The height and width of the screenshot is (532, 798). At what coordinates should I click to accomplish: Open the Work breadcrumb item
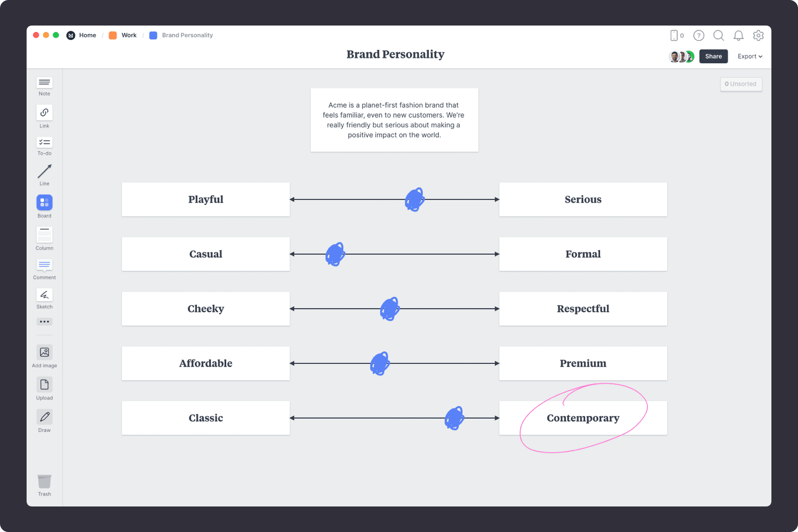(x=128, y=35)
